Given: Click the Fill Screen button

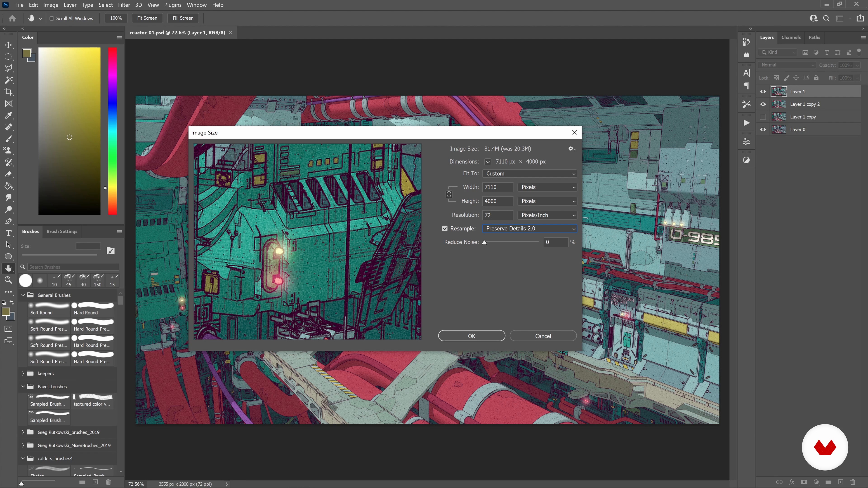Looking at the screenshot, I should click(x=183, y=18).
